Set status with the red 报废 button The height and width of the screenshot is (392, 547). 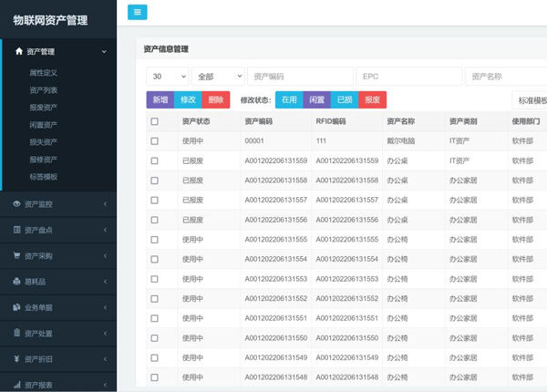[372, 99]
